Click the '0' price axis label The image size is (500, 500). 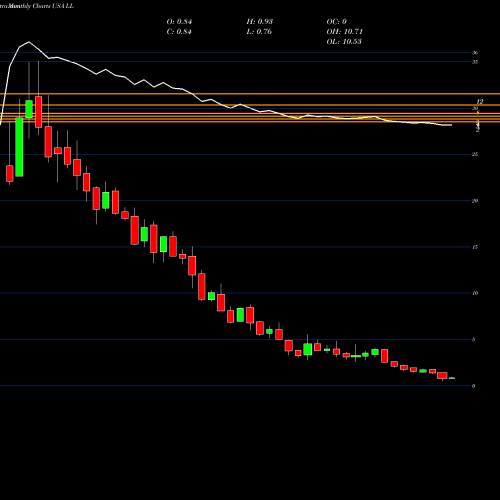[474, 386]
